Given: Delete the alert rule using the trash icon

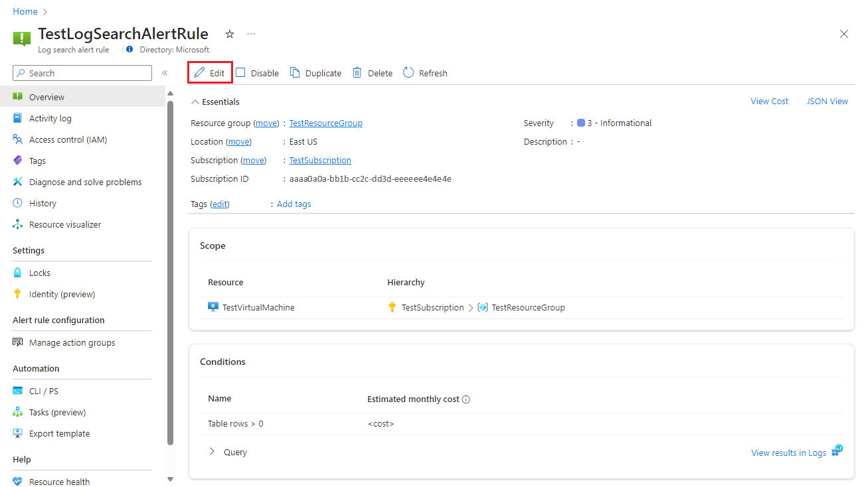Looking at the screenshot, I should tap(355, 72).
